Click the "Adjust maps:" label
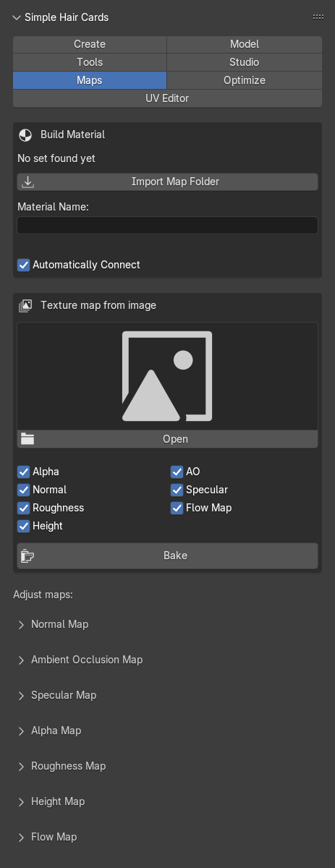335x868 pixels. [43, 595]
